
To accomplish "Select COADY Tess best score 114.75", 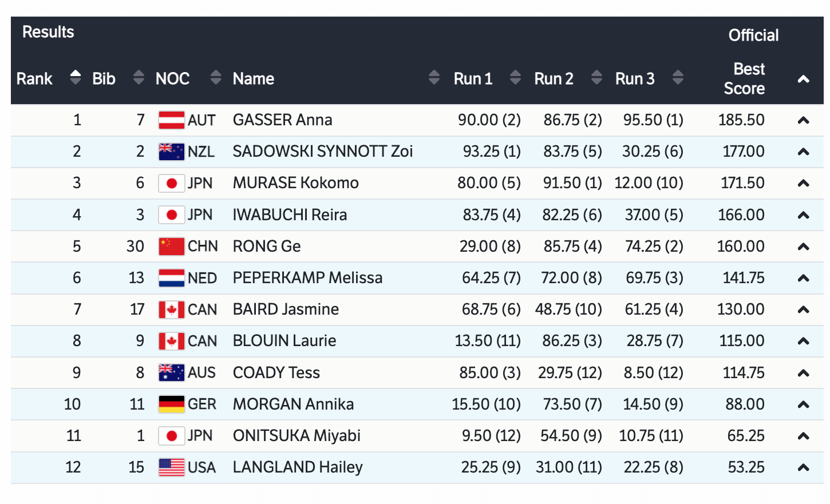I will (743, 373).
